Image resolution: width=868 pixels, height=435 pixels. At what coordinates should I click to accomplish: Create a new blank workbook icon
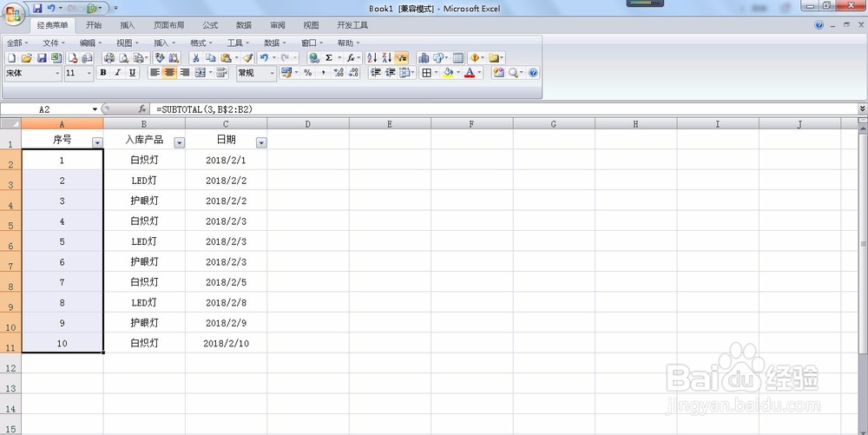coord(11,57)
